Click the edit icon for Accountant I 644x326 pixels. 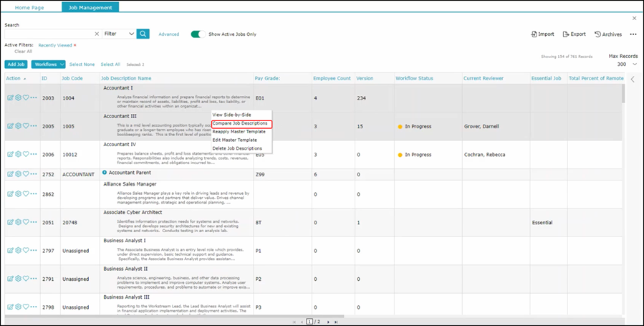pos(10,97)
